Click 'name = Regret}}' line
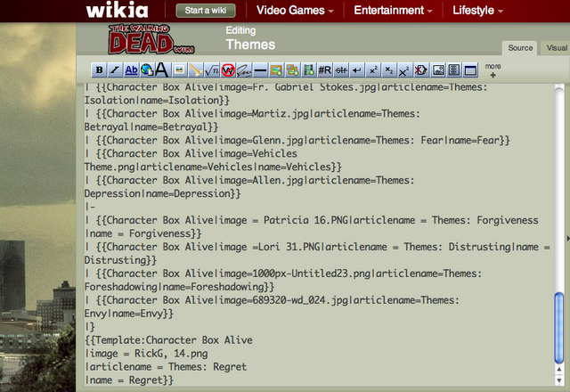Viewport: 570px width, 392px height. 129,380
